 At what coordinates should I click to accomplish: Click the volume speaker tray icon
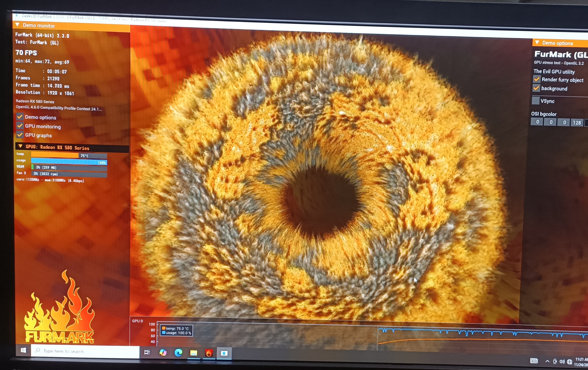coord(562,361)
